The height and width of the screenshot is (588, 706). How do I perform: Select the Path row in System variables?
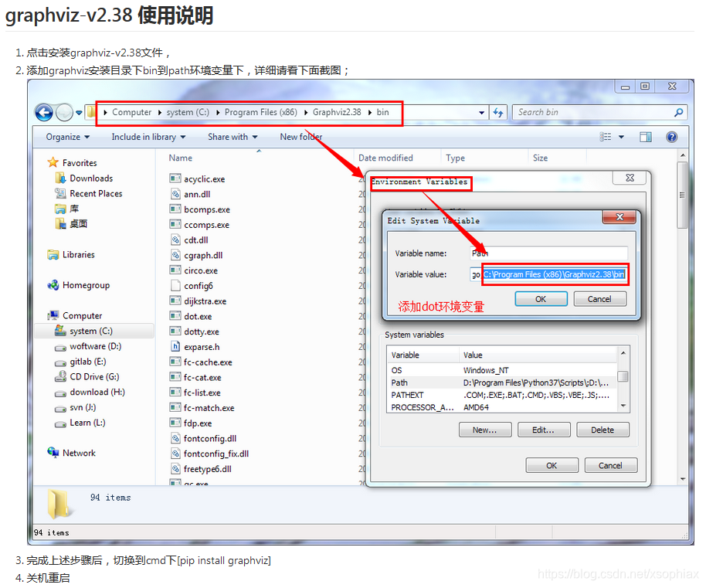click(x=501, y=382)
